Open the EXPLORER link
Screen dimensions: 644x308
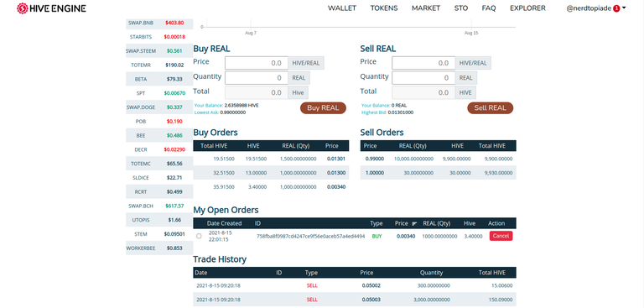[527, 8]
